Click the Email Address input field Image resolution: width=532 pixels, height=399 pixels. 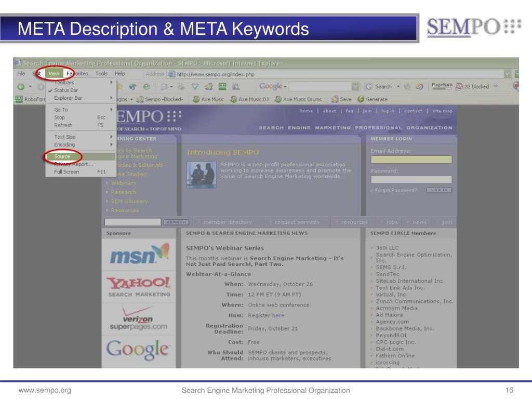[411, 159]
